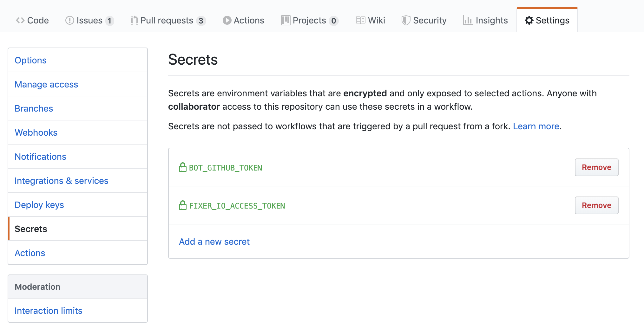The height and width of the screenshot is (329, 644).
Task: Click the Projects board icon
Action: [286, 21]
